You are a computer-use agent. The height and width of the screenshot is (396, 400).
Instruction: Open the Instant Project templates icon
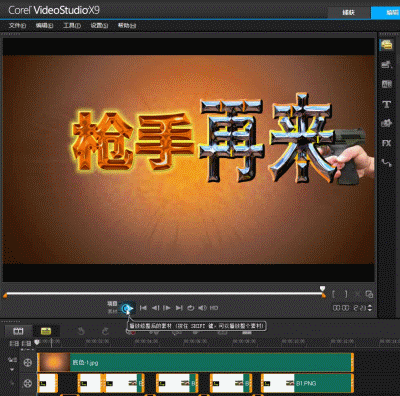(386, 64)
